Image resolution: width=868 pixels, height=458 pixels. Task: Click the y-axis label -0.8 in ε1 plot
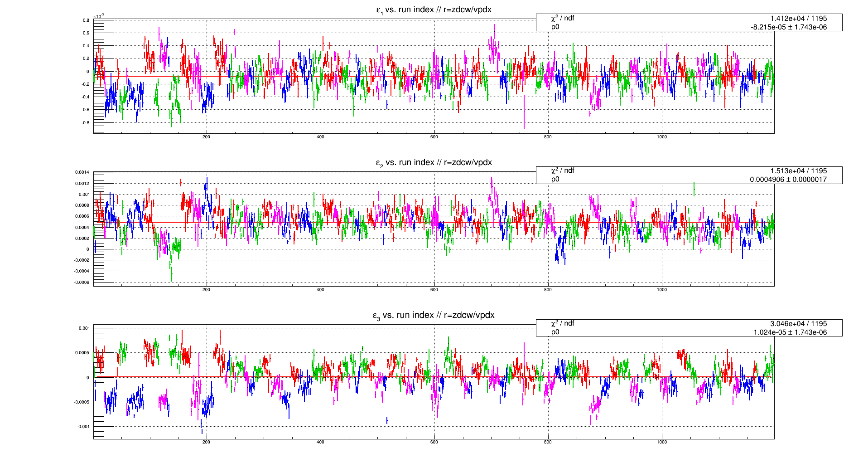pos(85,123)
